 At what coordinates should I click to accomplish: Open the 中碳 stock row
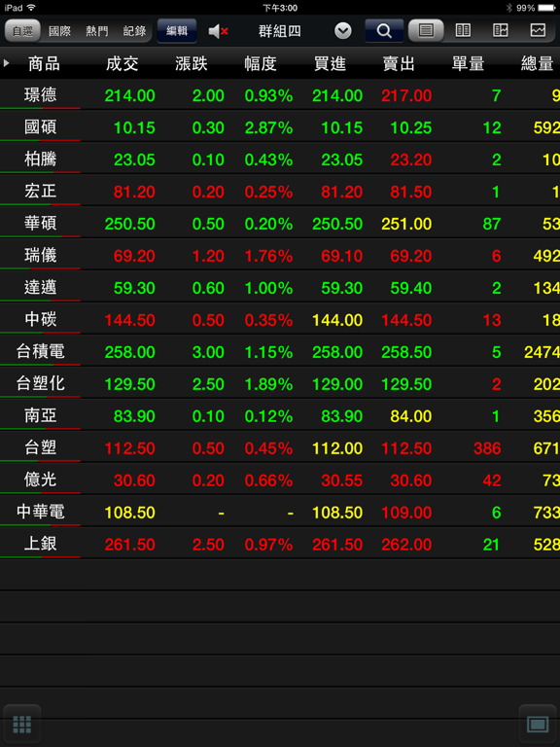coord(280,319)
